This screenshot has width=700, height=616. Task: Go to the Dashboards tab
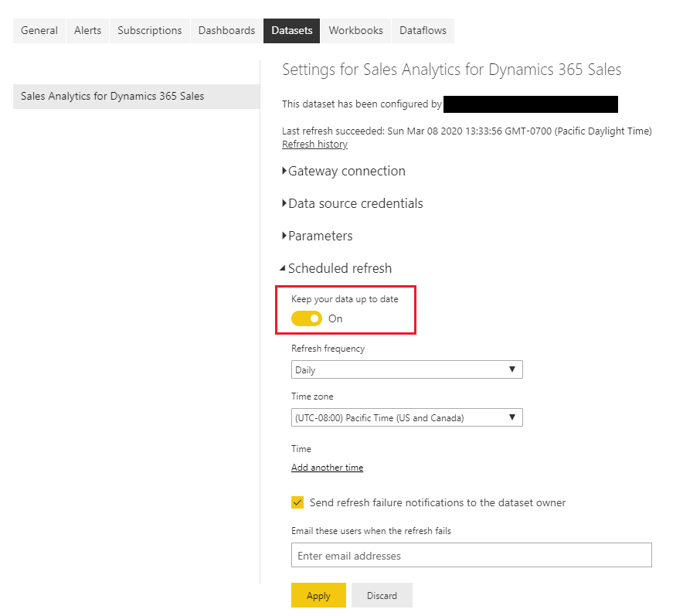[x=227, y=31]
